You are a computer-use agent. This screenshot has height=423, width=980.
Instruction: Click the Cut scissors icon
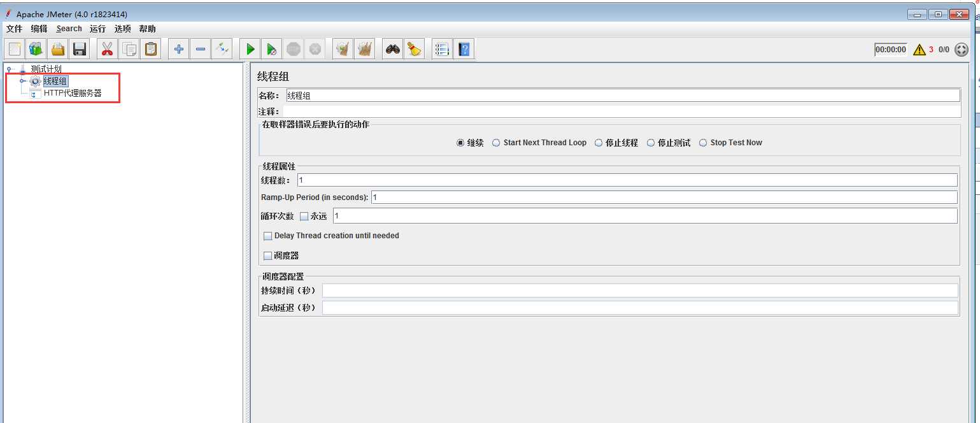[107, 49]
